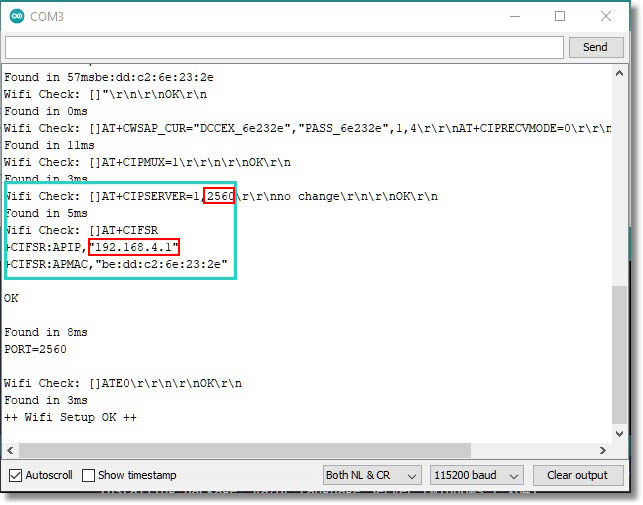Click the vertical scrollbar down arrow

click(620, 435)
